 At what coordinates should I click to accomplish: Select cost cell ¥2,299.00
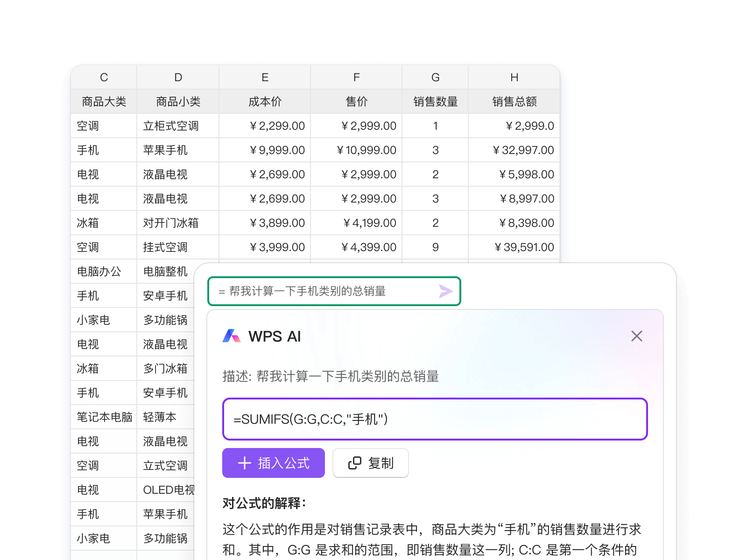pyautogui.click(x=265, y=126)
